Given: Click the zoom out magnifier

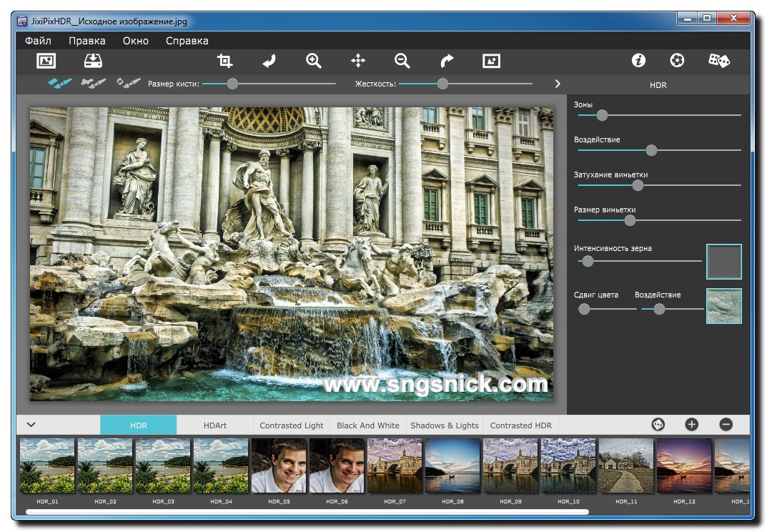Looking at the screenshot, I should tap(402, 61).
